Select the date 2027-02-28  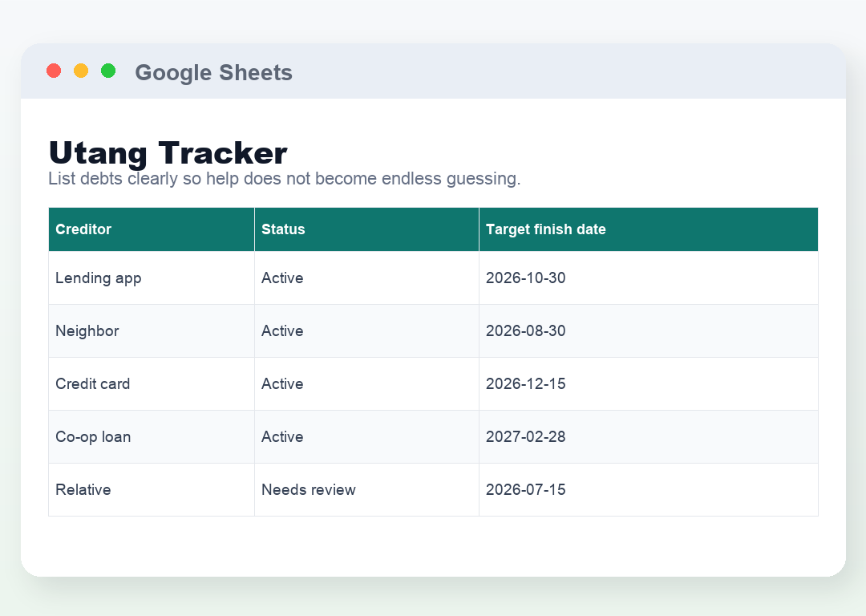tap(649, 437)
